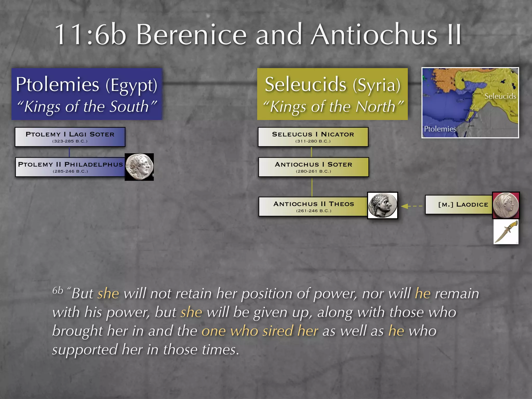Click the 'Ptolemies' label on the map
The height and width of the screenshot is (399, 532).
[x=440, y=129]
